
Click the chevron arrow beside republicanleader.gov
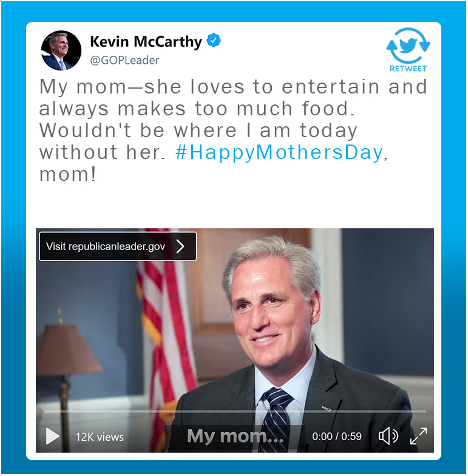click(180, 246)
